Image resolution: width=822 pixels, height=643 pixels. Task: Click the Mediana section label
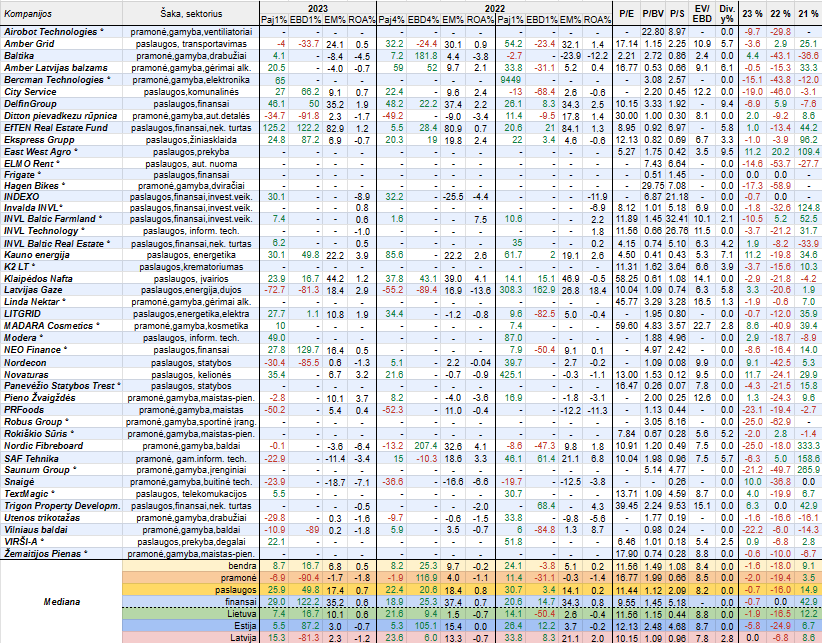[62, 602]
